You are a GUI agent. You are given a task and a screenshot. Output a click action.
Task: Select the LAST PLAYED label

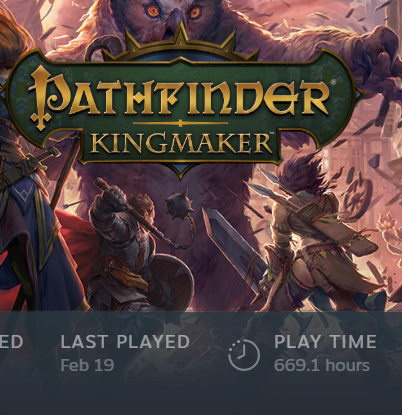125,342
